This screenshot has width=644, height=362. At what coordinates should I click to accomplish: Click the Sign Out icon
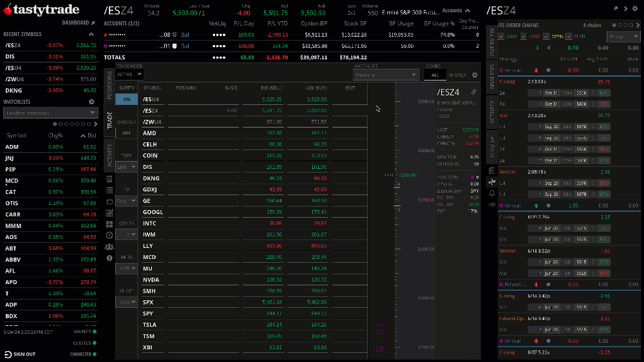pos(8,354)
